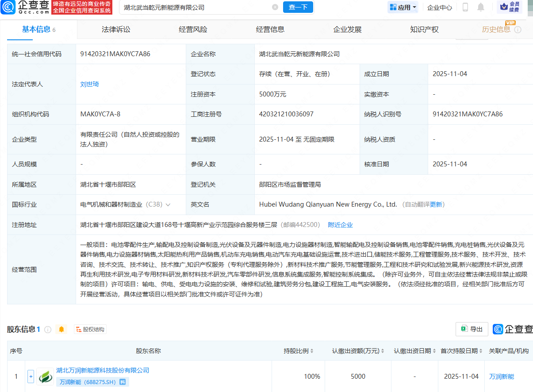Screen dimensions: 533x392
Task: Open legal representative 刘世琦 link
Action: tap(89, 84)
